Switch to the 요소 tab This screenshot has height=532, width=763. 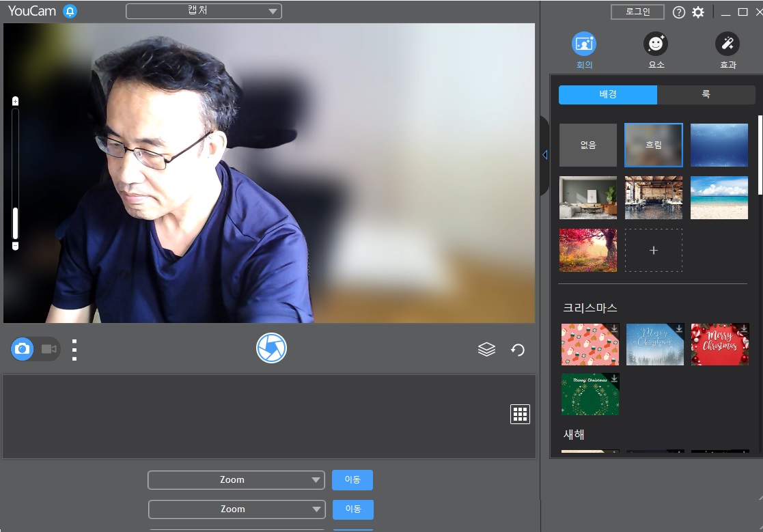click(656, 51)
